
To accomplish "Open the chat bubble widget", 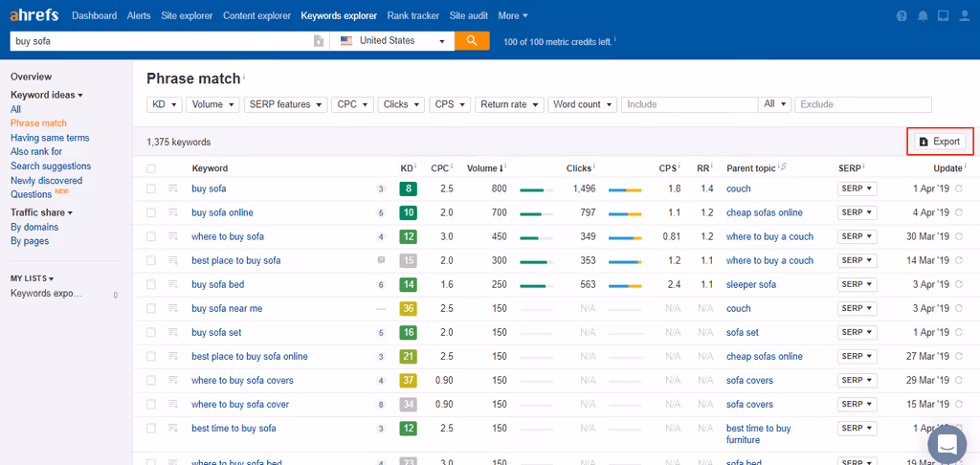I will [947, 444].
